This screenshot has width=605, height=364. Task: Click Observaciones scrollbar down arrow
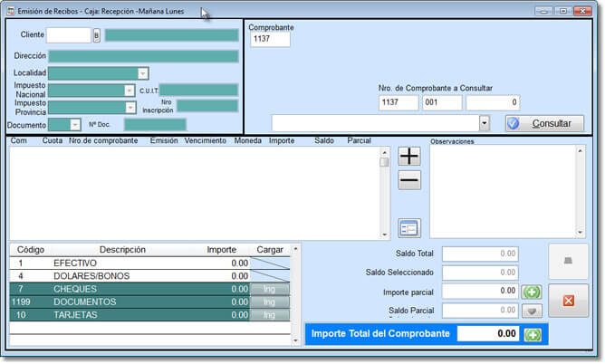pos(581,233)
